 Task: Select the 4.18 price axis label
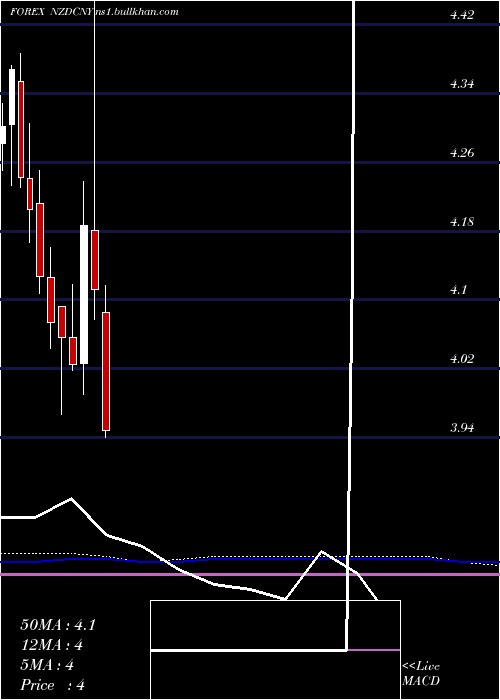click(x=461, y=222)
